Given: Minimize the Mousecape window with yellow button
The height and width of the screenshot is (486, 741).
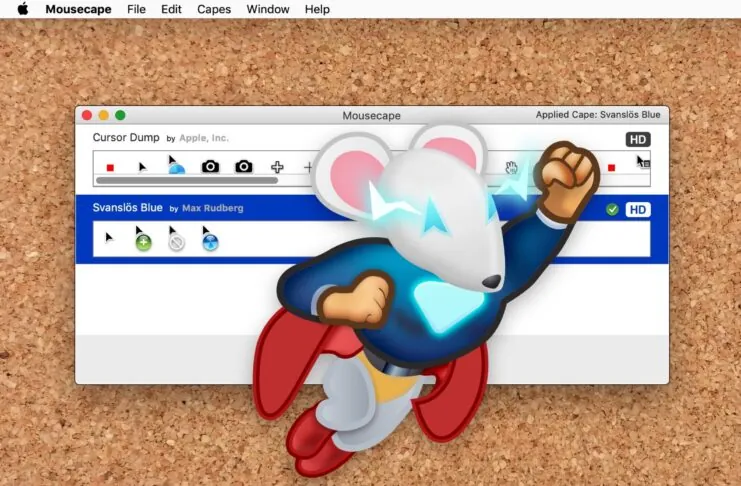Looking at the screenshot, I should pyautogui.click(x=103, y=115).
